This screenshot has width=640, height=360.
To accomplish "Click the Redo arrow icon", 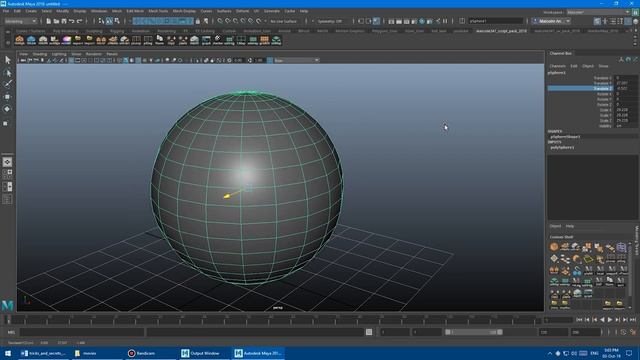I will click(80, 21).
